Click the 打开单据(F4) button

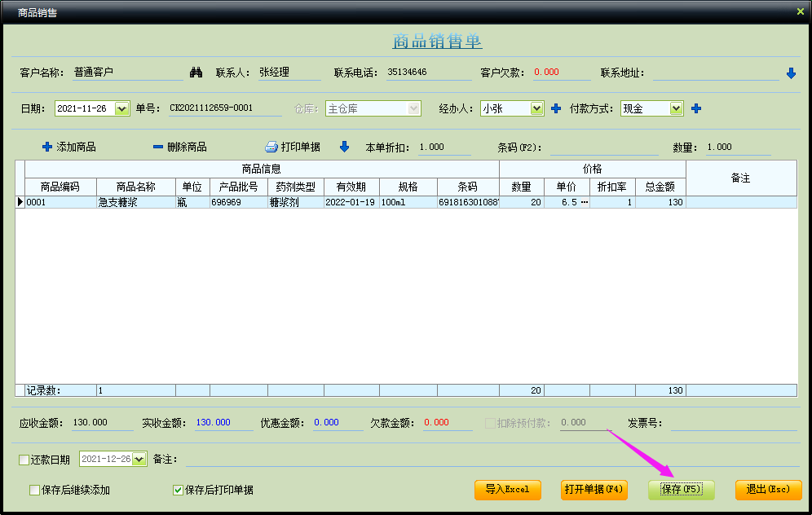594,490
